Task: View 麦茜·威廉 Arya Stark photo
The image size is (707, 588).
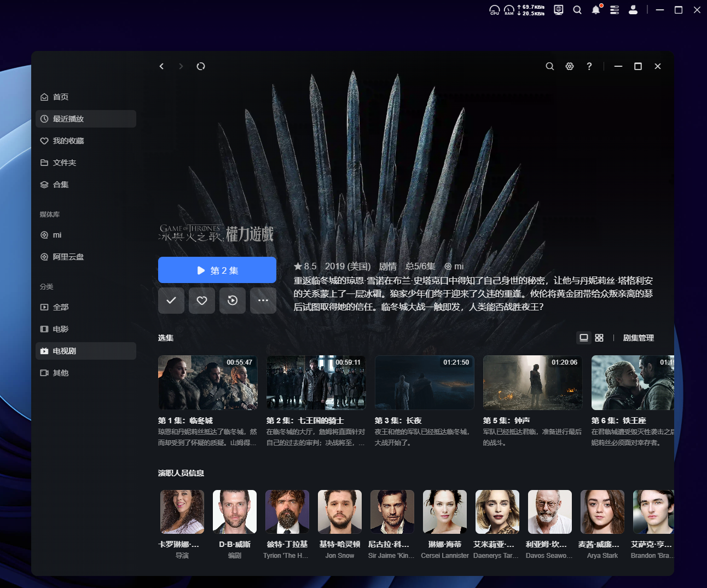Action: tap(602, 512)
